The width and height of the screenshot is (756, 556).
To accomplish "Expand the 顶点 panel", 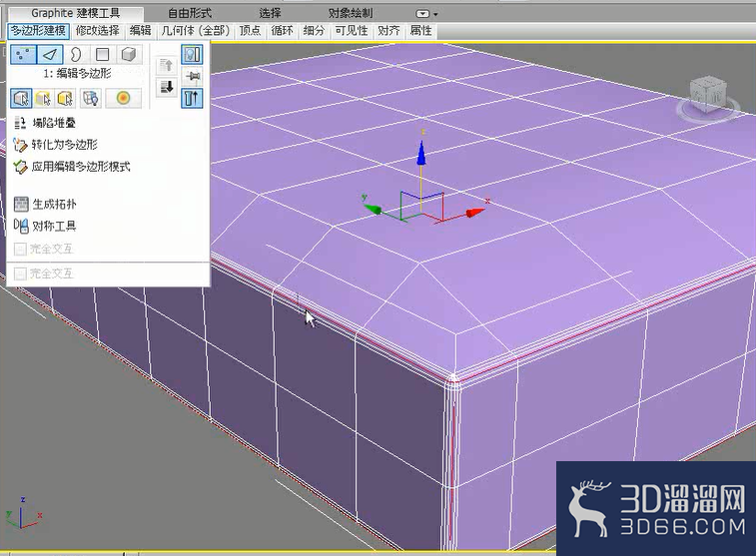I will 250,31.
